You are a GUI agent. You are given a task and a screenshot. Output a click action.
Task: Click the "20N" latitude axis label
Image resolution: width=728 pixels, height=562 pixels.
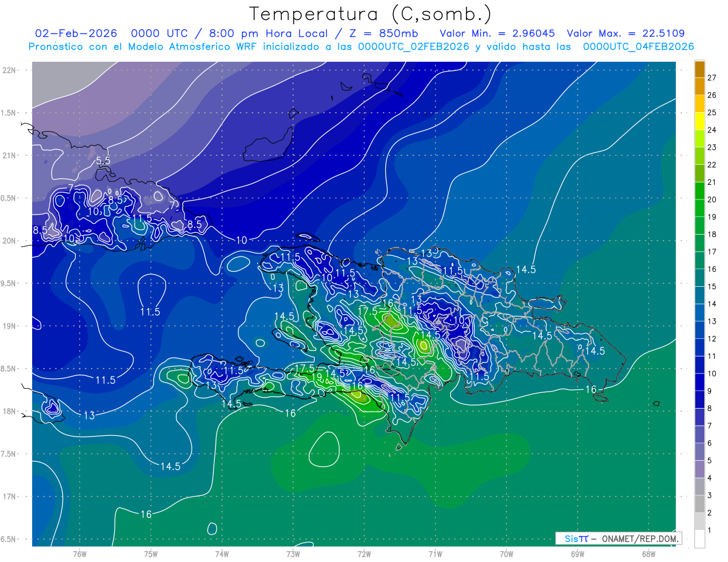coord(10,241)
